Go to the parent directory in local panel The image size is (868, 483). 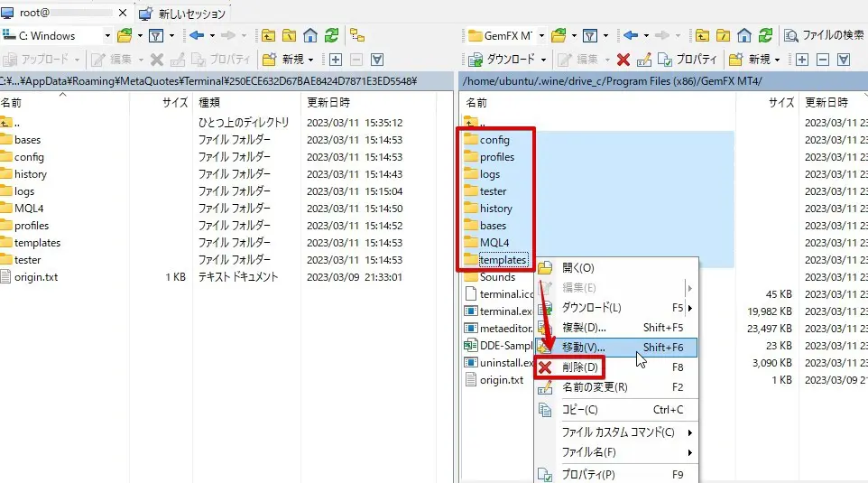[267, 36]
